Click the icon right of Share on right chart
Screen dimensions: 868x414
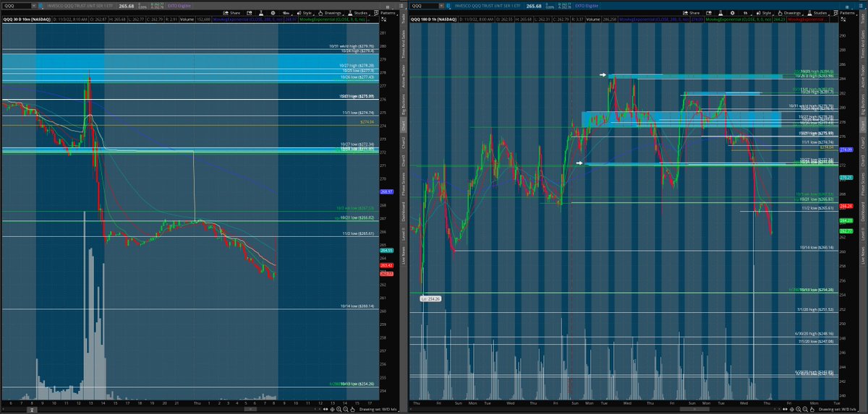[709, 13]
